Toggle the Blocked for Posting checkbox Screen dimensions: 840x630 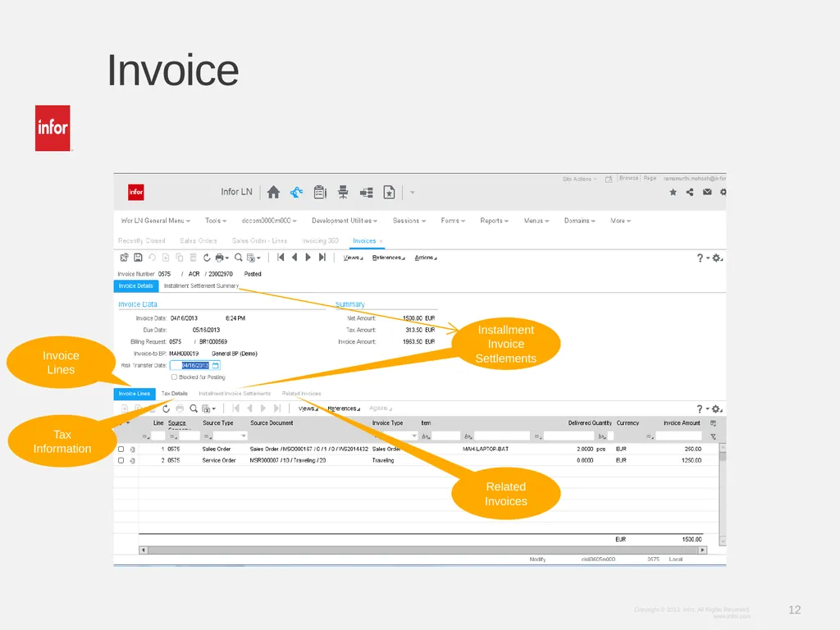point(174,377)
